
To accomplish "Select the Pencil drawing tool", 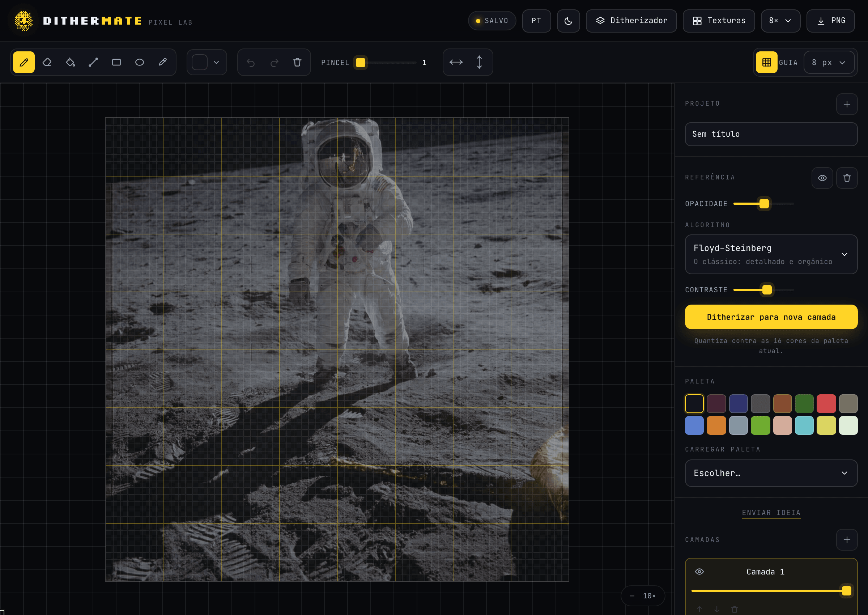I will click(24, 62).
